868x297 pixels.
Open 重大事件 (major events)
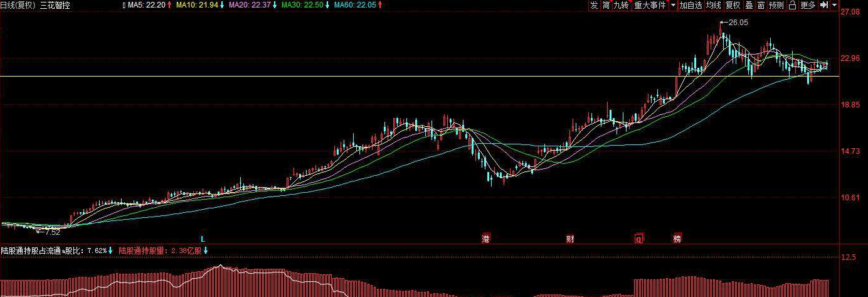pos(650,5)
